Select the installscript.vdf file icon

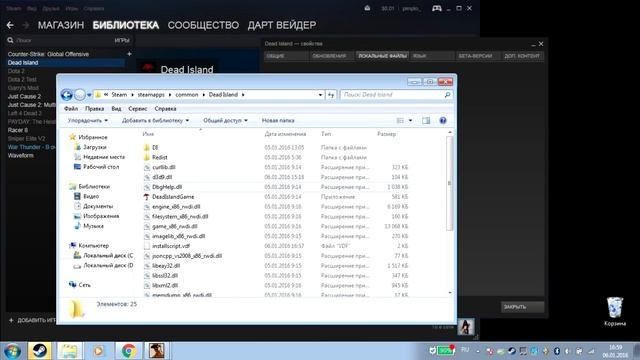coord(147,246)
